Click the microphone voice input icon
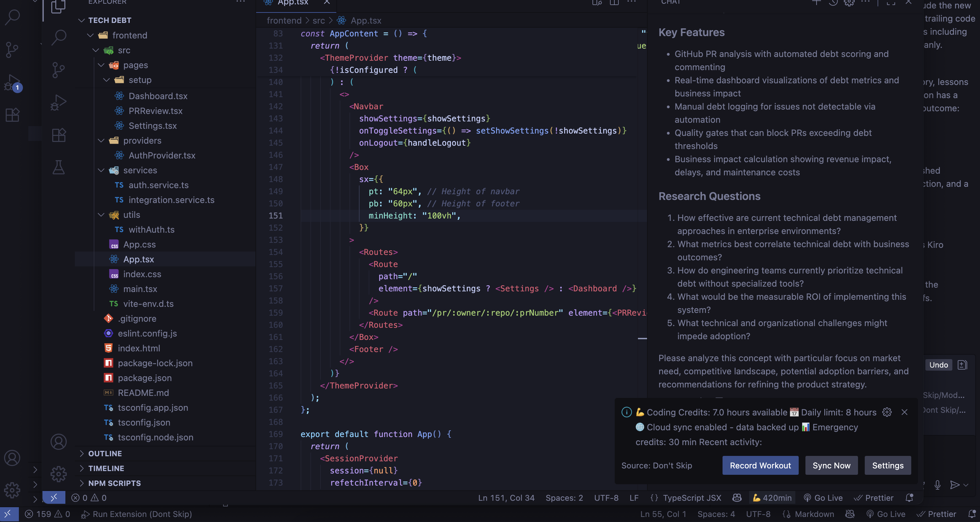 coord(937,485)
